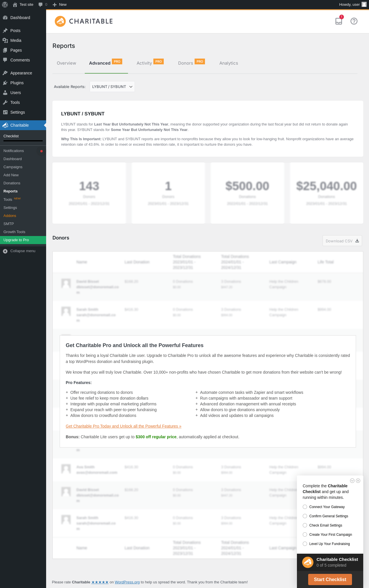Click Howdy, user account text
The width and height of the screenshot is (369, 588).
pos(349,5)
